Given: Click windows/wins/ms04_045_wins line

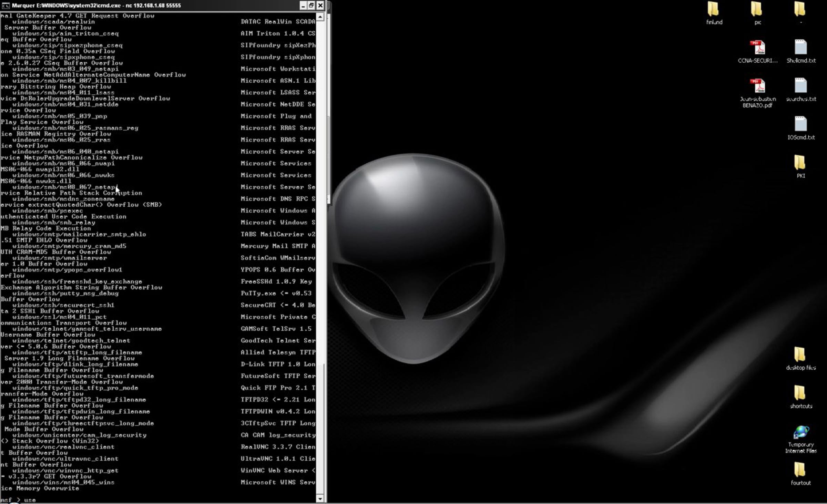Looking at the screenshot, I should (x=63, y=483).
